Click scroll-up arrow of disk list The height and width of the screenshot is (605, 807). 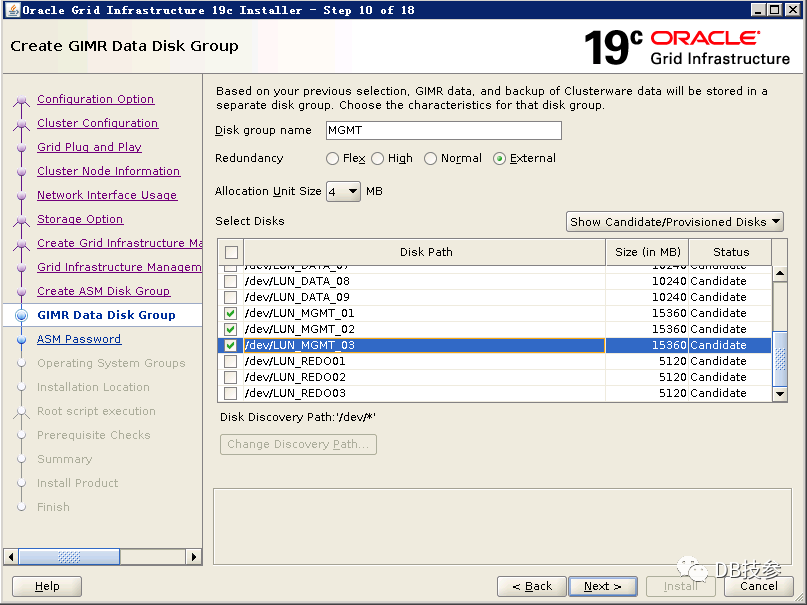click(x=781, y=273)
